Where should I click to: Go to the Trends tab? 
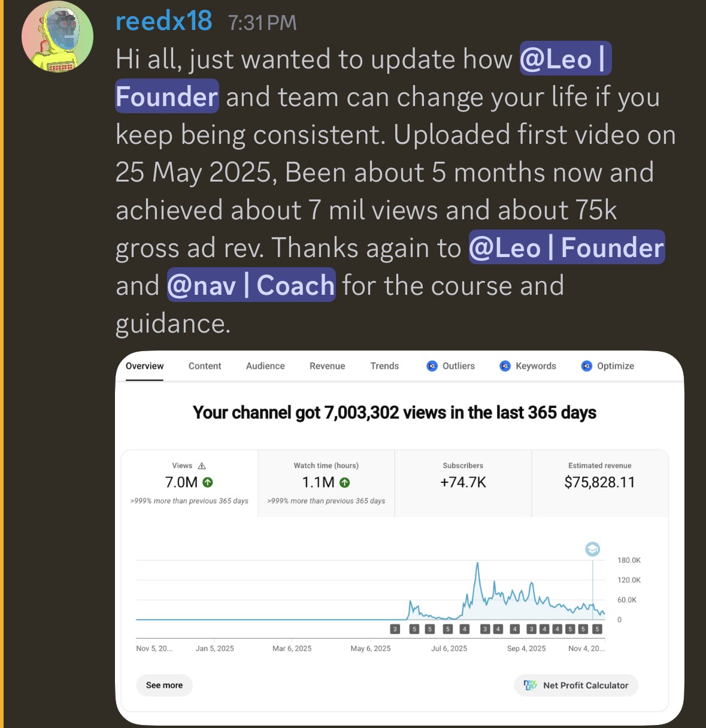(x=384, y=366)
